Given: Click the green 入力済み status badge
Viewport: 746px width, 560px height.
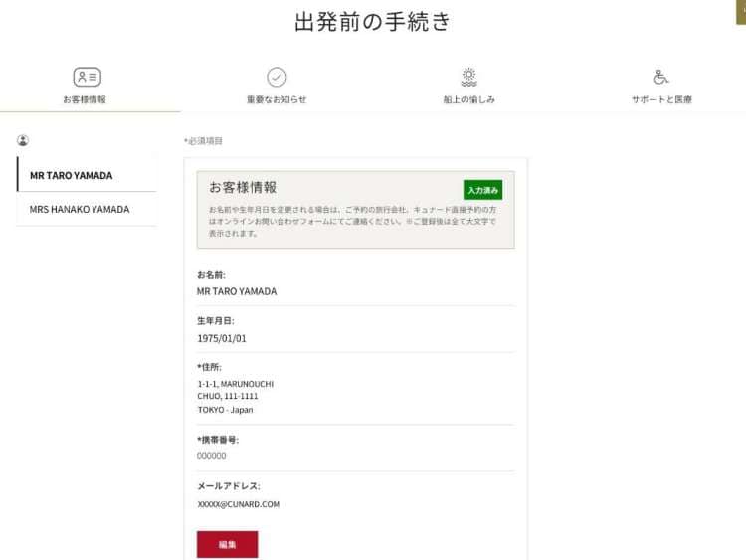Looking at the screenshot, I should click(x=482, y=190).
